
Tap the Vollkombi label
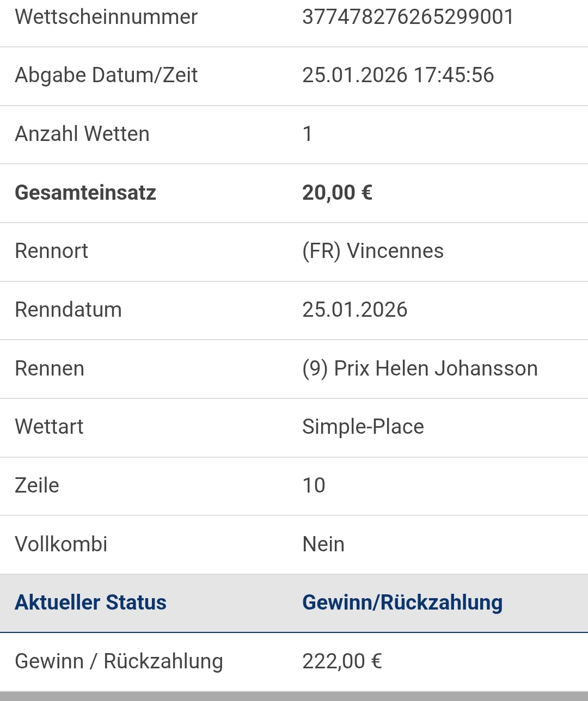62,544
